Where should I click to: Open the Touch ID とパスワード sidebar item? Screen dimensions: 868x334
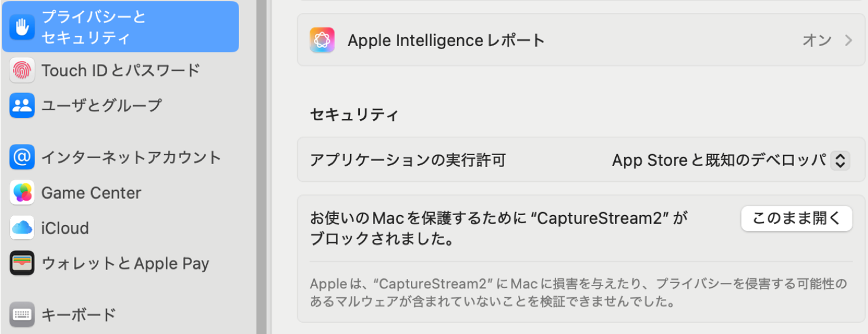tap(121, 70)
